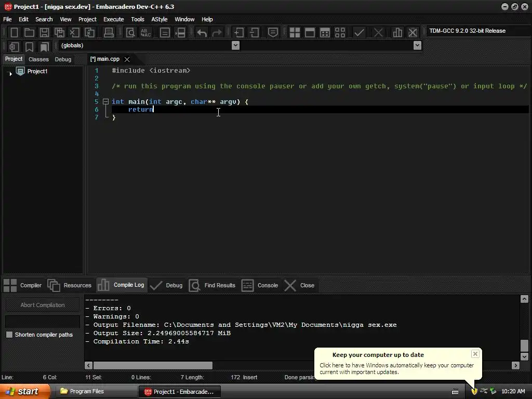
Task: Open the Window menu
Action: 184,19
